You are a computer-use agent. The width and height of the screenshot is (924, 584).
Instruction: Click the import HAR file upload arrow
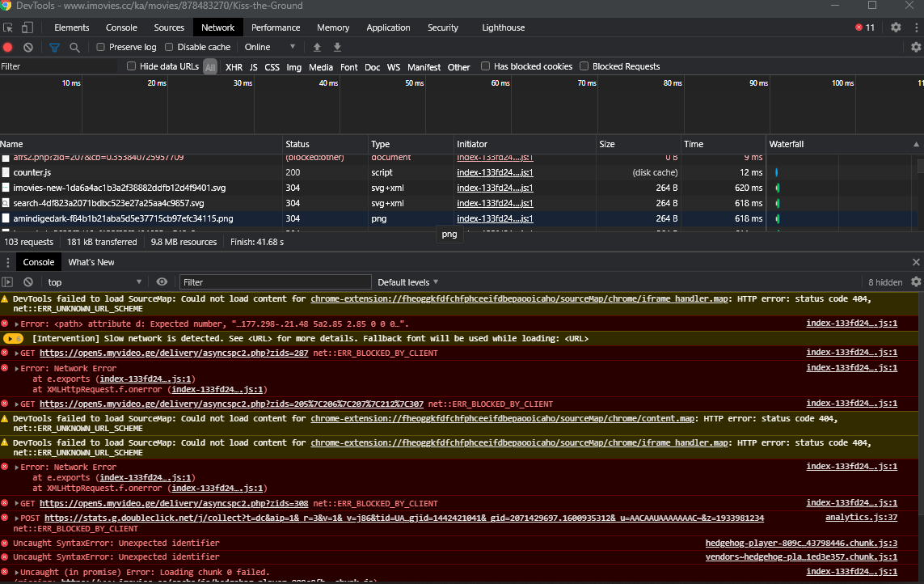(x=317, y=48)
